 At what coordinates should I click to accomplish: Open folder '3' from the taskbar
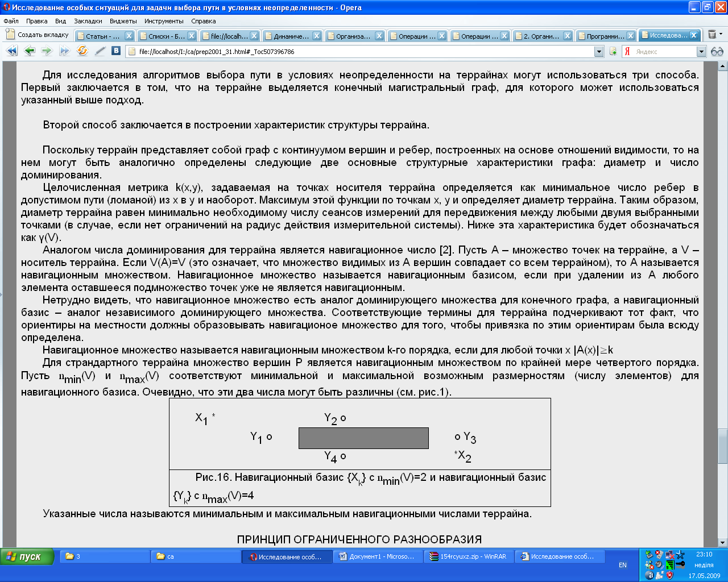105,556
